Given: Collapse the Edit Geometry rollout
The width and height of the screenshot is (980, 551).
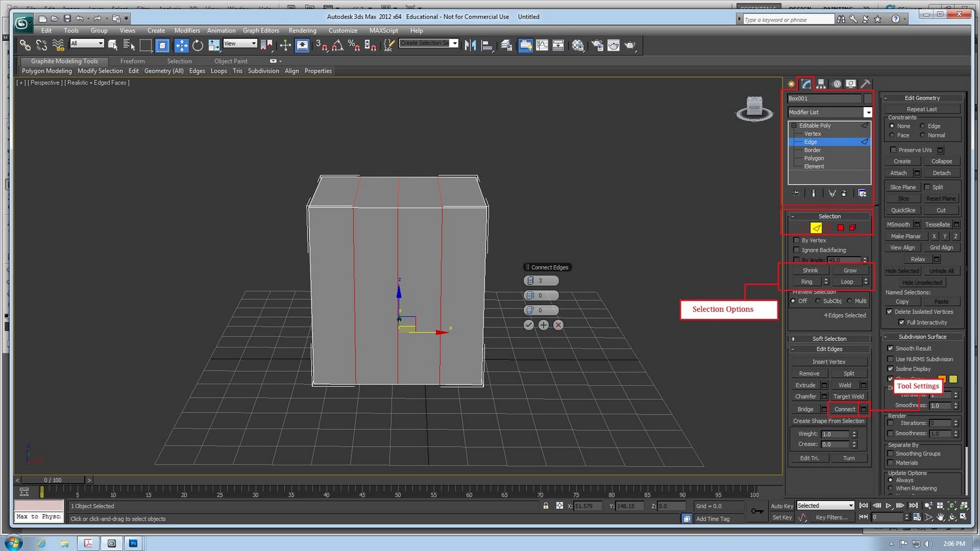Looking at the screenshot, I should [x=886, y=98].
